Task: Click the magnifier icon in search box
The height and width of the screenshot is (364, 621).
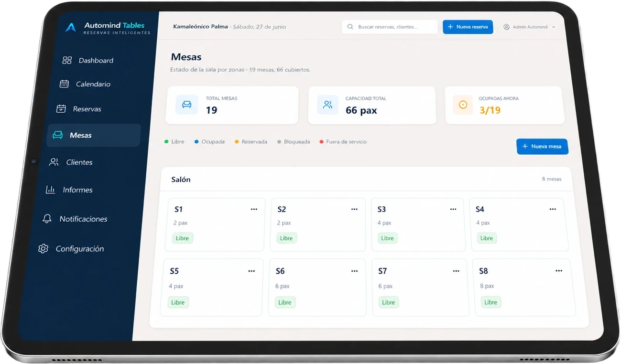Action: pyautogui.click(x=350, y=27)
